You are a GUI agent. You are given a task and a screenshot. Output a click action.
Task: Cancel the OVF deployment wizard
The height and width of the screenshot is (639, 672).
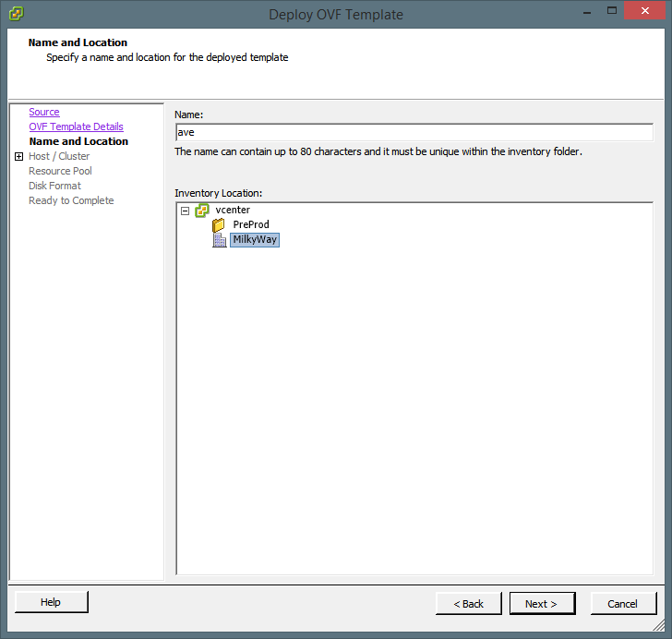tap(622, 603)
